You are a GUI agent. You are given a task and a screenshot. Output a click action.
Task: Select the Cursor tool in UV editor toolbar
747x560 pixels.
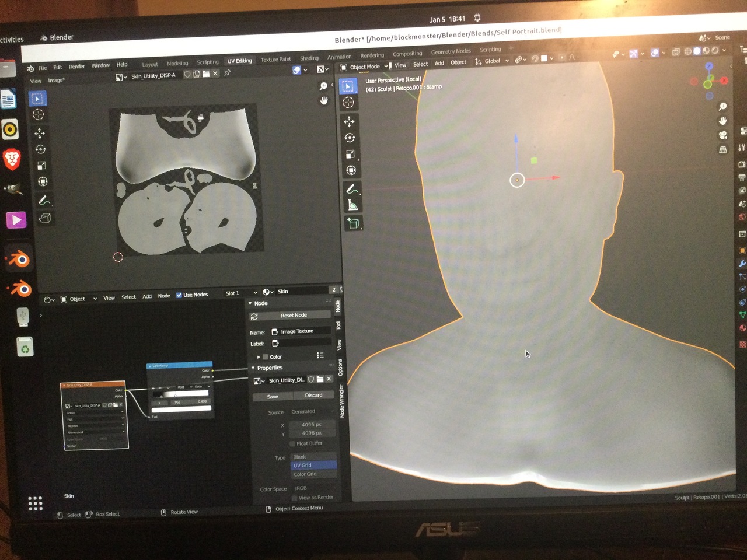click(39, 115)
